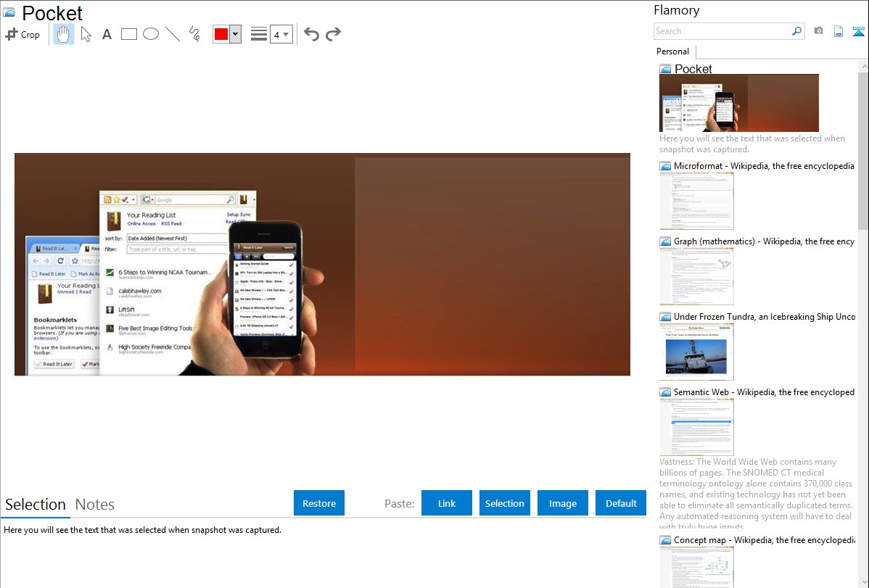The height and width of the screenshot is (588, 869).
Task: Activate the hand pan tool
Action: coord(64,34)
